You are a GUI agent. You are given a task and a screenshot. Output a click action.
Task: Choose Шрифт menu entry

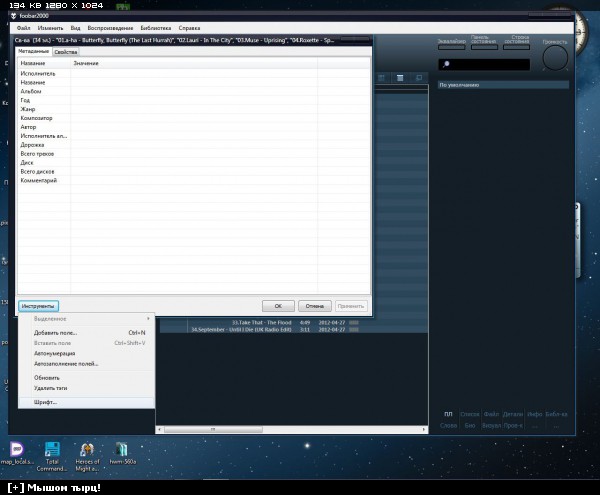point(86,402)
